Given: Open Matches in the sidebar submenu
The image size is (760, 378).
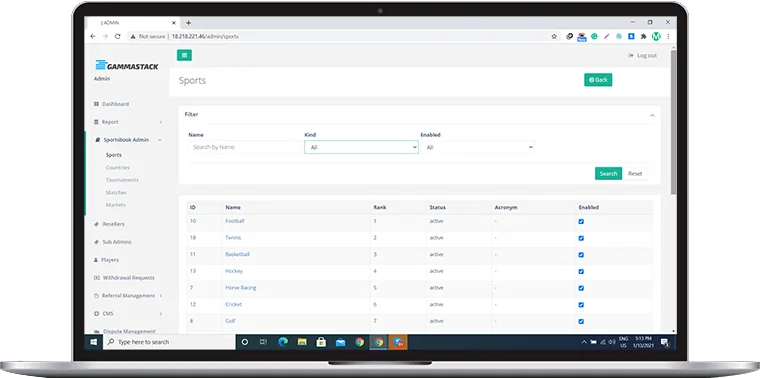Looking at the screenshot, I should coord(116,192).
